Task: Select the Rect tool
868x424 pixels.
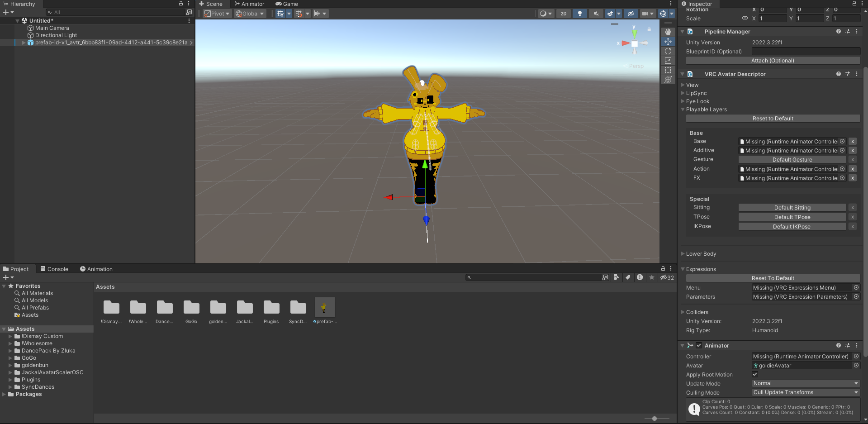Action: pos(668,70)
